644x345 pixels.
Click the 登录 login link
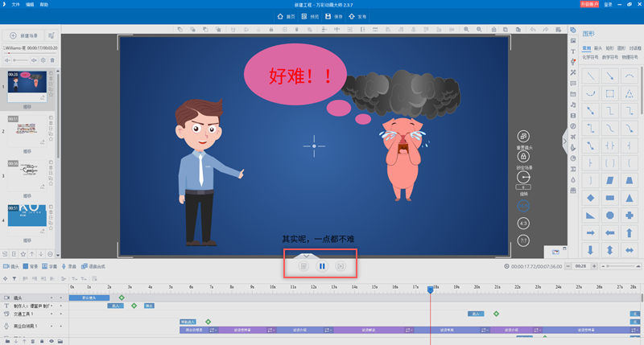point(609,5)
